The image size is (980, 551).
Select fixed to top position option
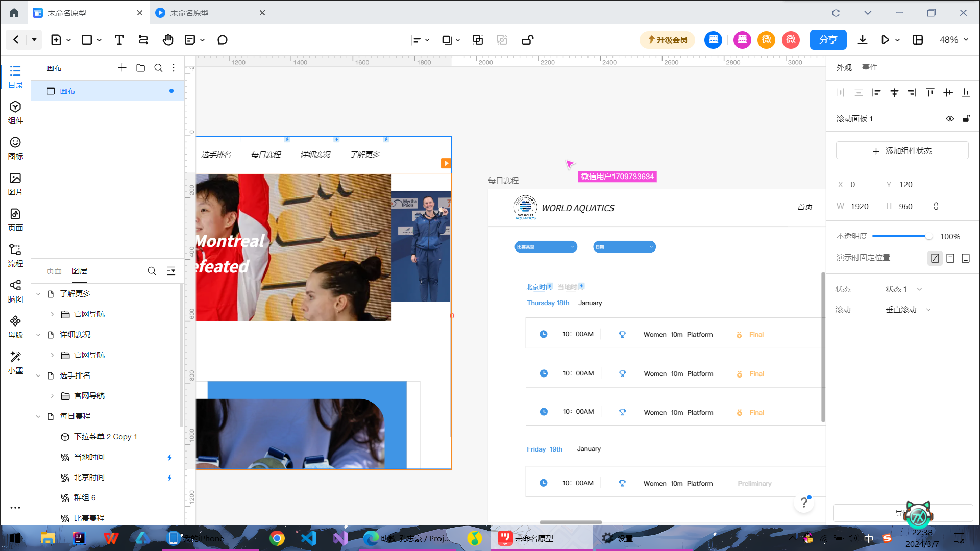[x=950, y=258]
